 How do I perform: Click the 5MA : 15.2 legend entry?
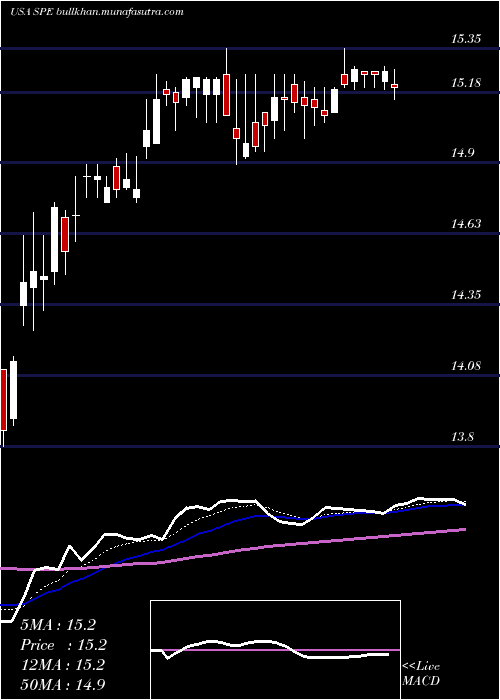(58, 625)
